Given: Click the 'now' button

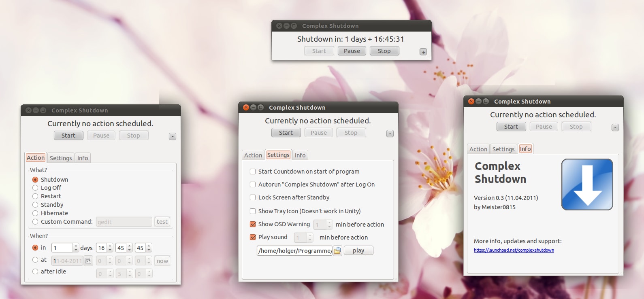Looking at the screenshot, I should 162,261.
